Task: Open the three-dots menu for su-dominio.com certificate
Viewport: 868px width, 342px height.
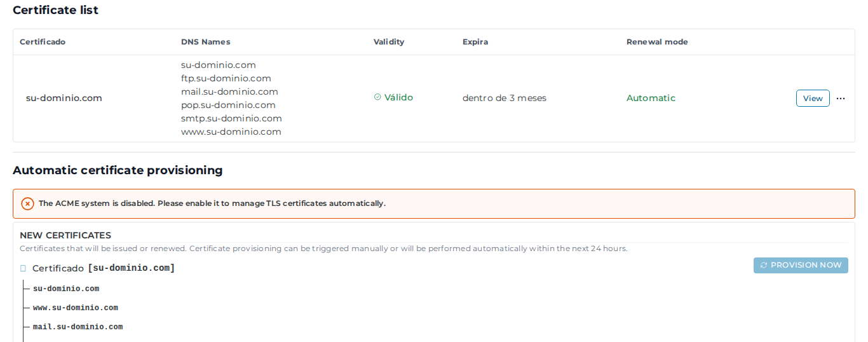Action: tap(841, 99)
